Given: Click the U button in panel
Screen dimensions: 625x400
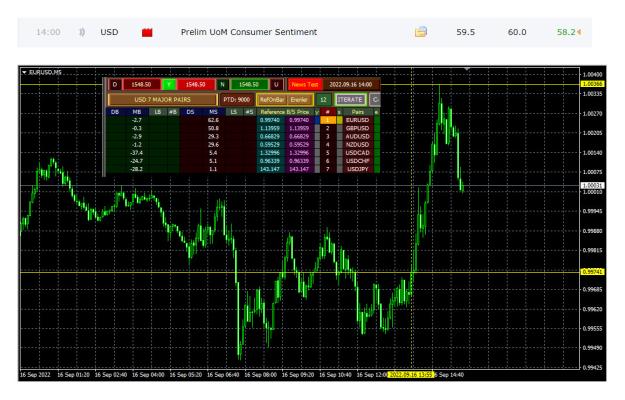Looking at the screenshot, I should 276,84.
